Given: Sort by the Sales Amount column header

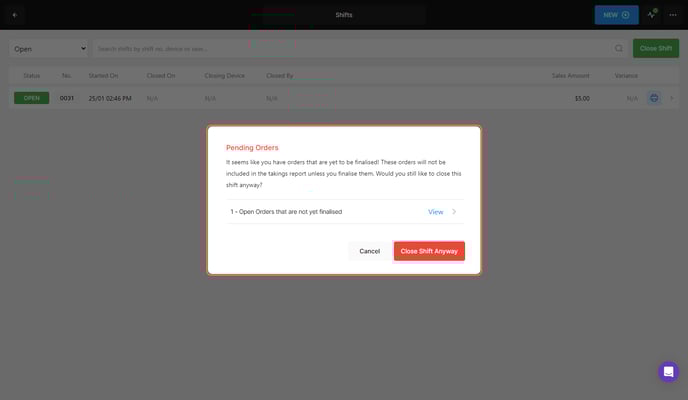Looking at the screenshot, I should 572,75.
